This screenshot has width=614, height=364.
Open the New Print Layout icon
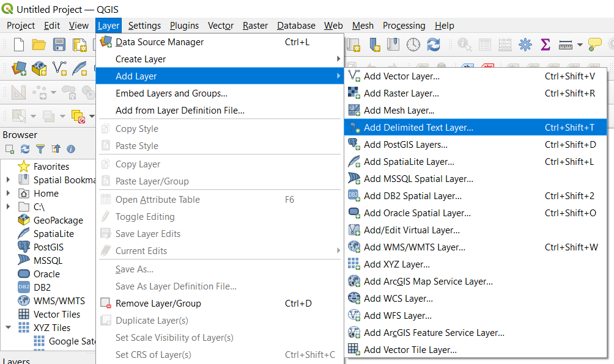tap(80, 45)
